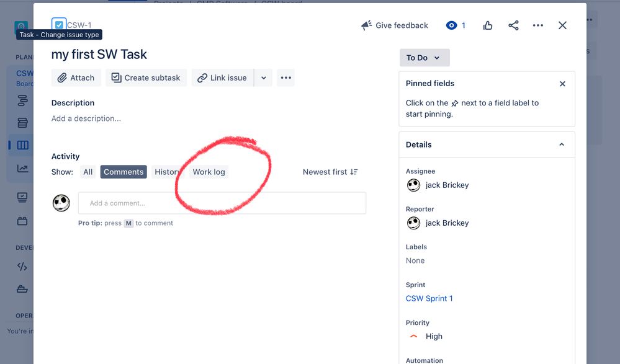Click Create subtask button
Viewport: 620px width, 364px height.
point(146,78)
